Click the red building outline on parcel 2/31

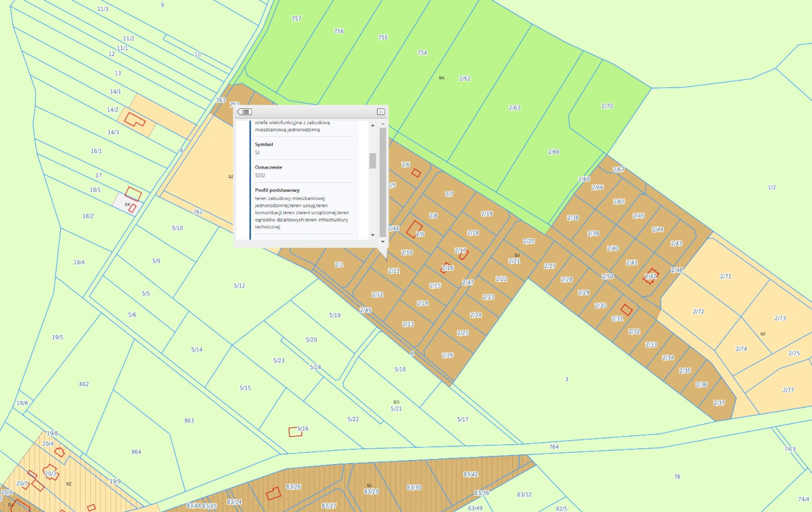point(627,309)
